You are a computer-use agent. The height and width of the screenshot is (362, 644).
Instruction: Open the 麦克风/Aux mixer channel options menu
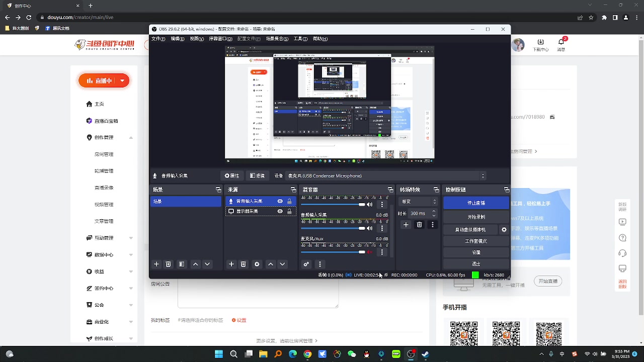tap(382, 252)
